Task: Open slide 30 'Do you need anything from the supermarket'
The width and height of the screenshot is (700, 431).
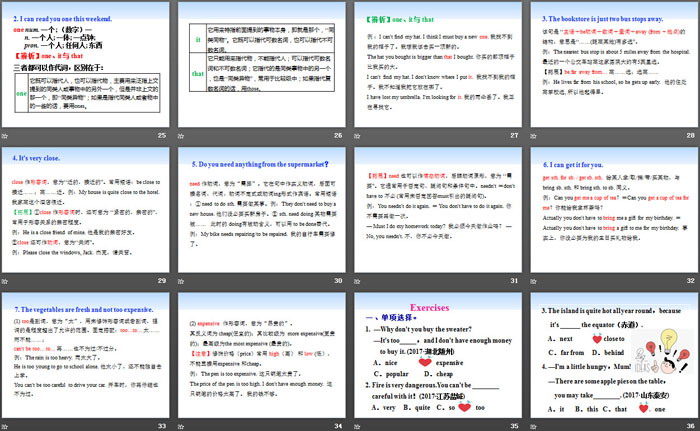Action: [x=262, y=210]
